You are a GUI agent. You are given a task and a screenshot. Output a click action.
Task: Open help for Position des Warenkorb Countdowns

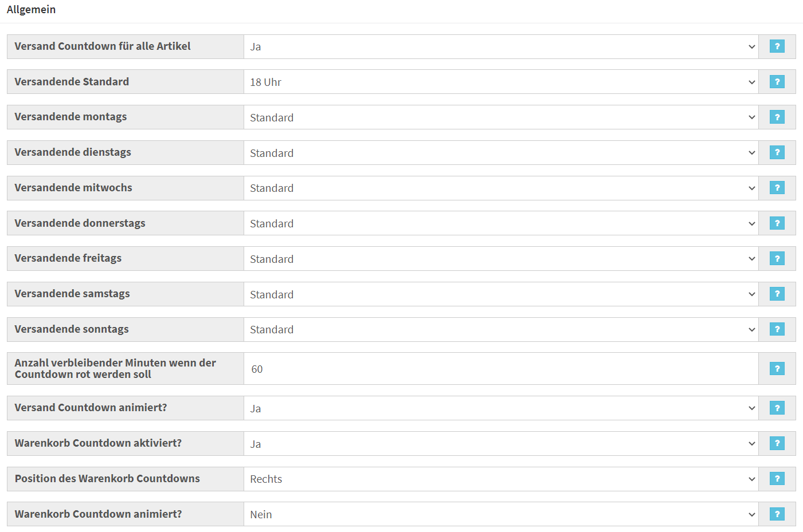point(777,479)
